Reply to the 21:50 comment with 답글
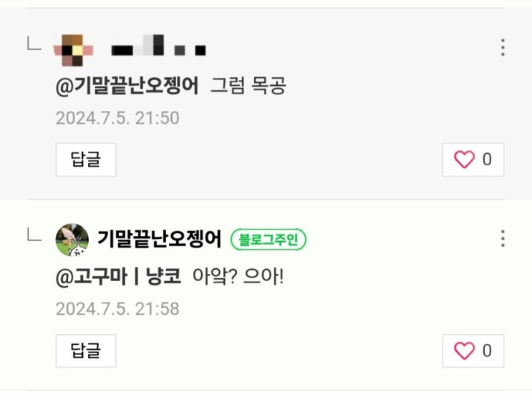 pos(86,160)
